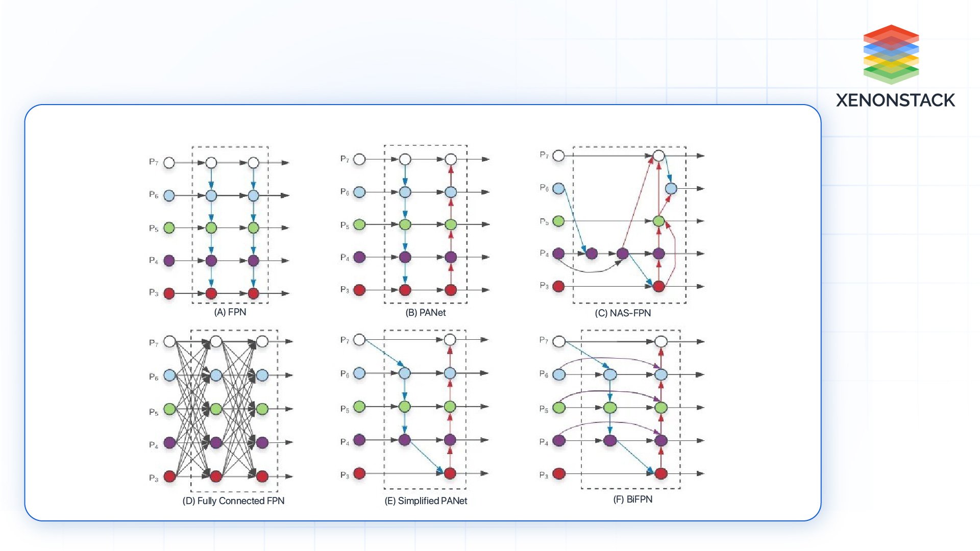Image resolution: width=980 pixels, height=551 pixels.
Task: Click purple P4 input node in Fully Connected FPN
Action: 169,442
